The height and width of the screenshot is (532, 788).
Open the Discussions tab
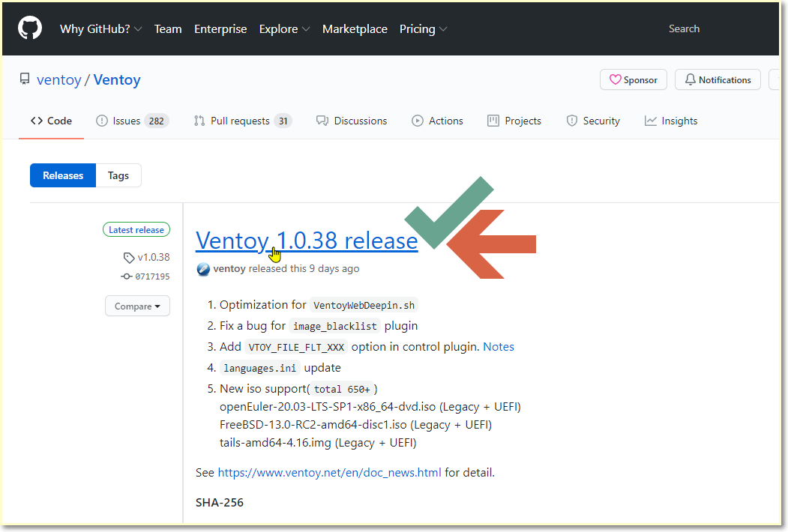coord(352,121)
